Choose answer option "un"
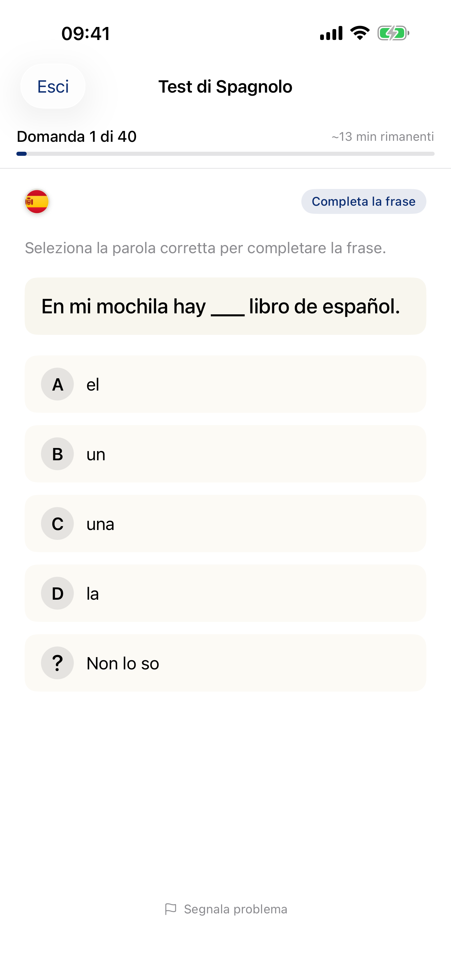 225,454
